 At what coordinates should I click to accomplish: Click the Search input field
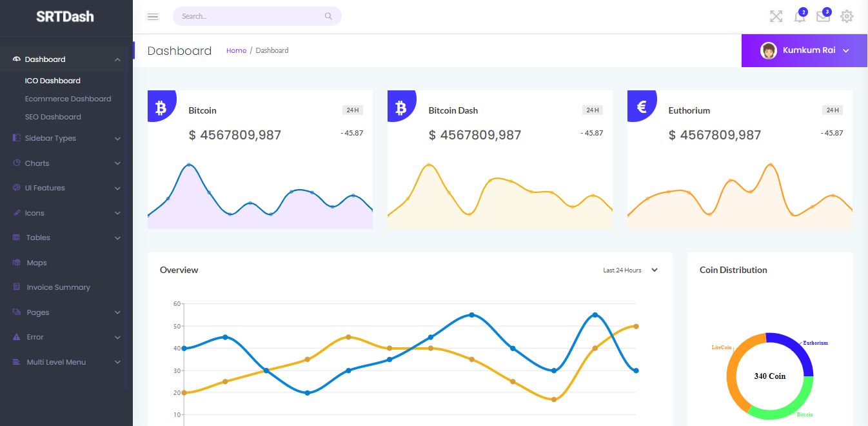[x=257, y=16]
